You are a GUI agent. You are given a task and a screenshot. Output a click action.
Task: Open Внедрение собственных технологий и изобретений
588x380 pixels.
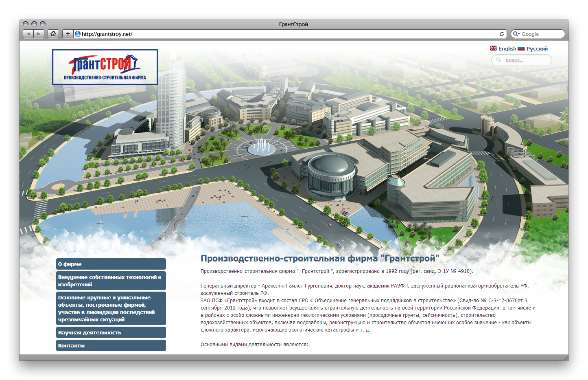tap(111, 281)
